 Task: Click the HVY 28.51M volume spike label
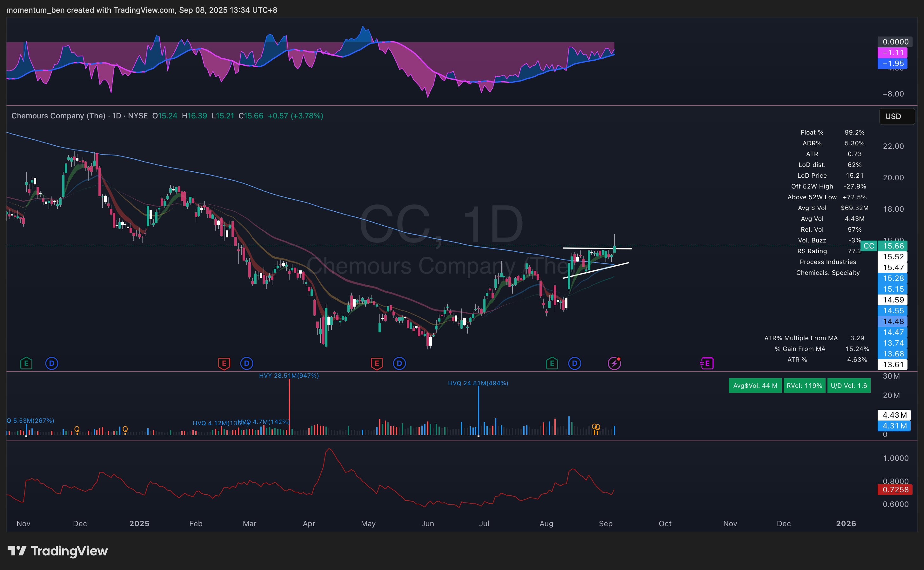coord(289,375)
